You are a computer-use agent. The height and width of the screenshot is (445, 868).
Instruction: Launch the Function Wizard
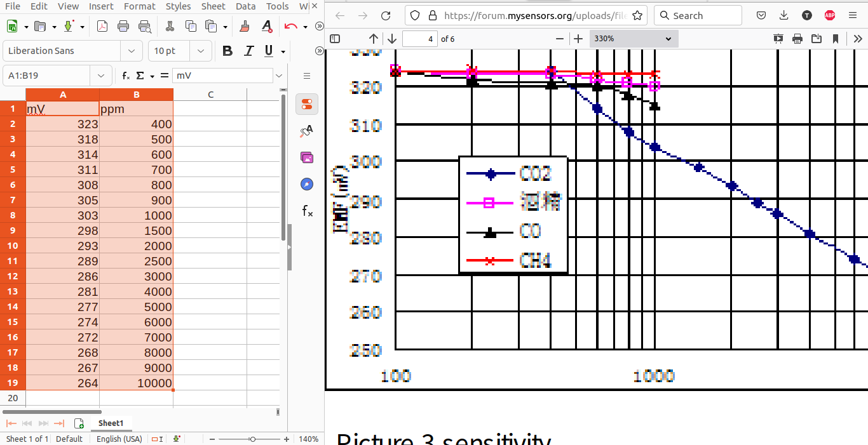125,75
